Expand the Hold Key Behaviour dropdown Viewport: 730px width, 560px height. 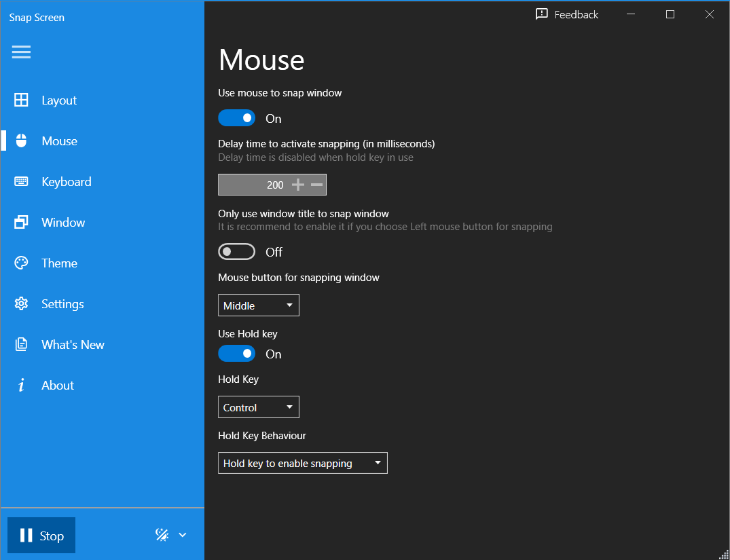303,463
